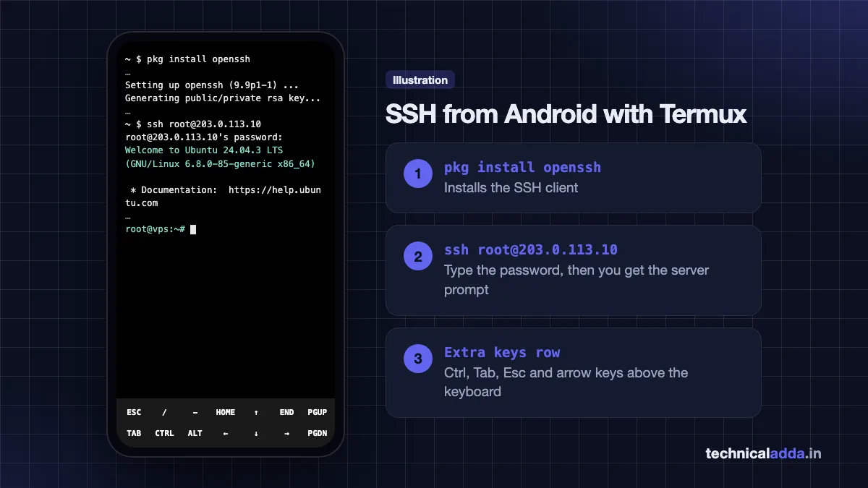Tap the up arrow extra key
The height and width of the screenshot is (488, 868).
(256, 412)
